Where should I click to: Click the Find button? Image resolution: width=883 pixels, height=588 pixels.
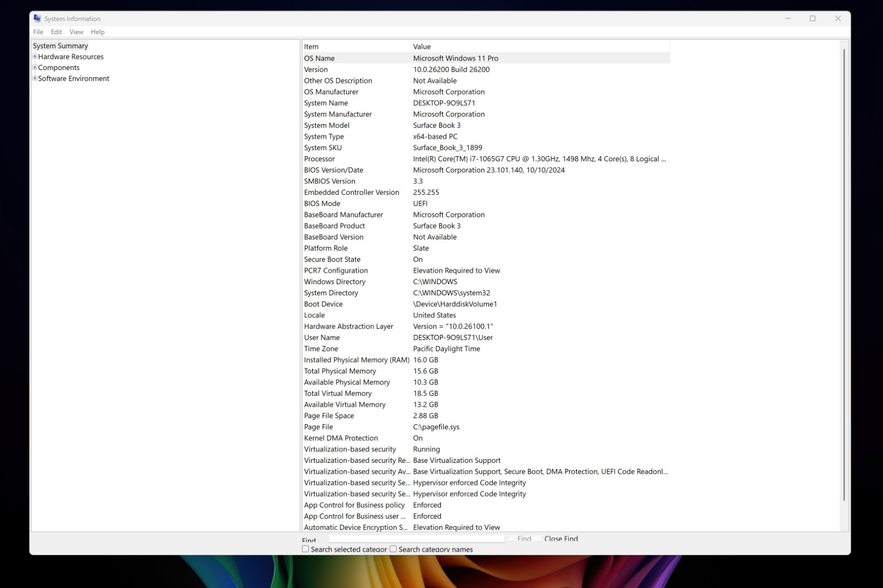click(x=524, y=538)
